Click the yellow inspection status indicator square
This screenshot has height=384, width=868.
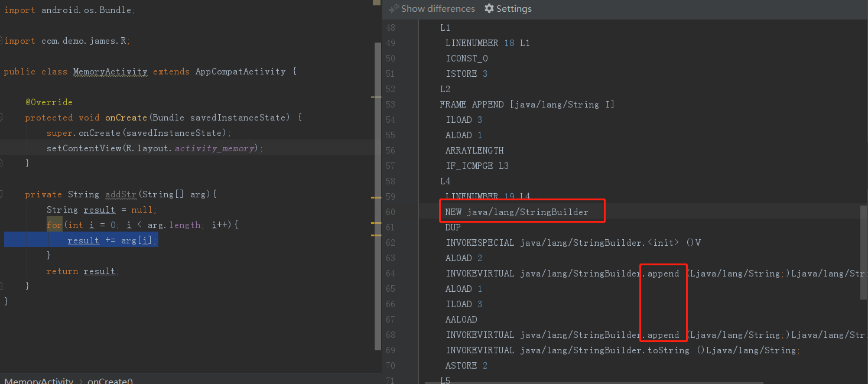[x=376, y=2]
